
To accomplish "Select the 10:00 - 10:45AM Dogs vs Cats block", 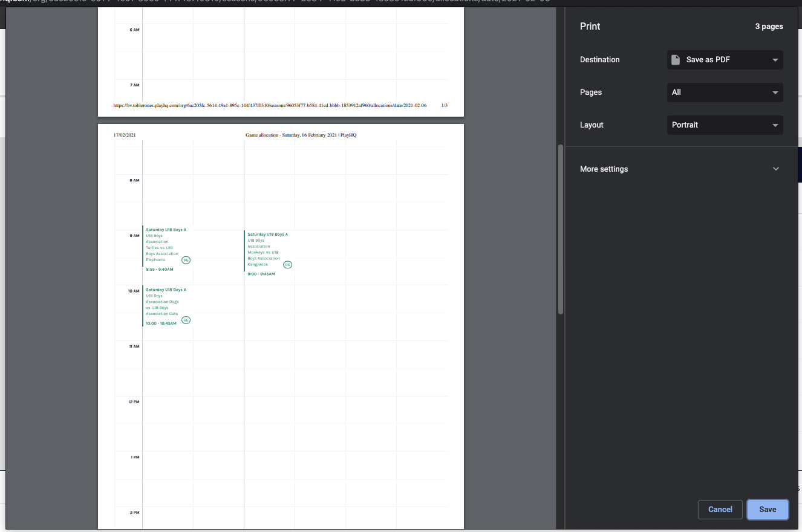I will pos(163,305).
